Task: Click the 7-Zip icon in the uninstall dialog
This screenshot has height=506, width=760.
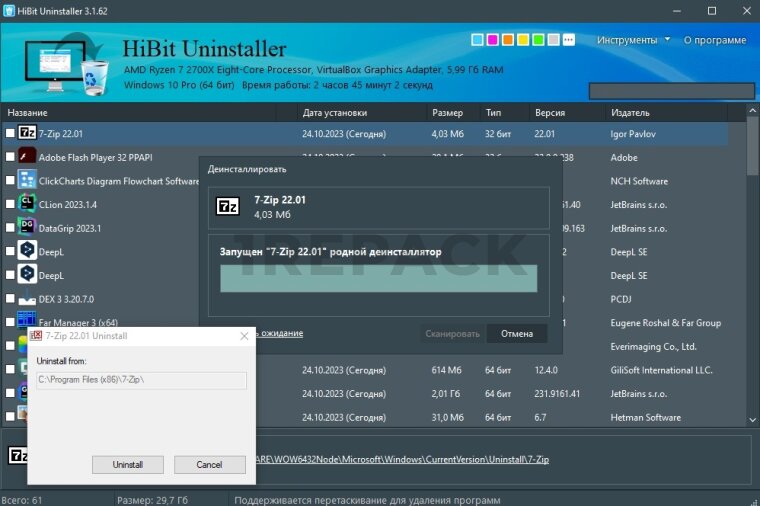Action: (229, 207)
